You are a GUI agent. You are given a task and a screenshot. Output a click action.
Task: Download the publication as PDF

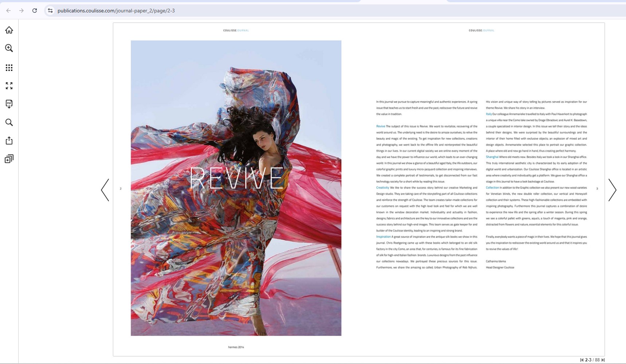coord(9,104)
